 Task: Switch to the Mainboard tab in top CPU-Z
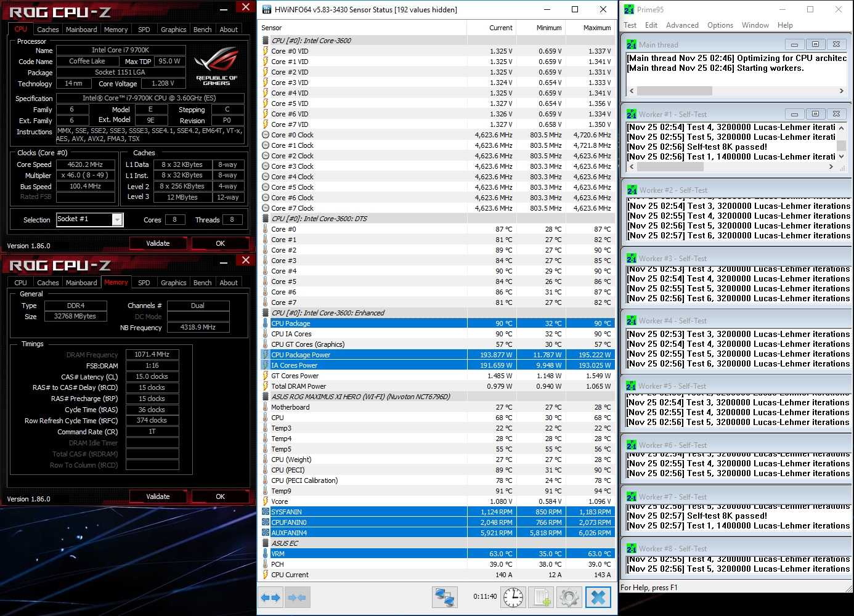point(81,30)
